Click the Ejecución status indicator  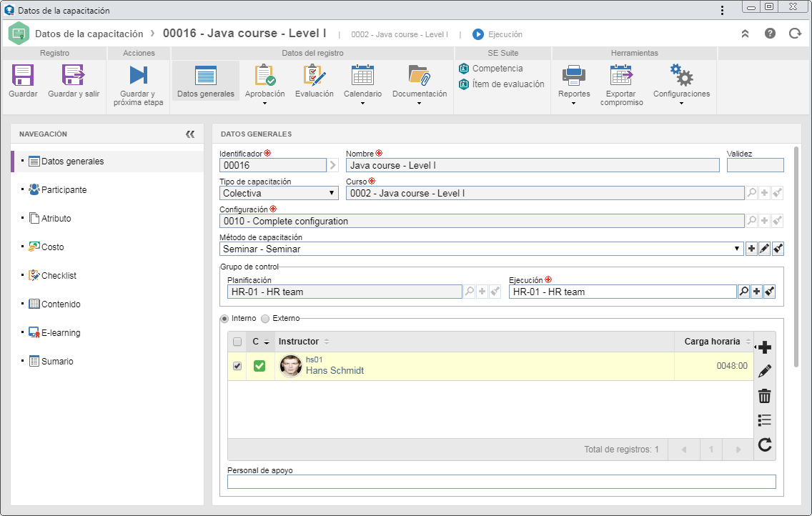pyautogui.click(x=497, y=34)
